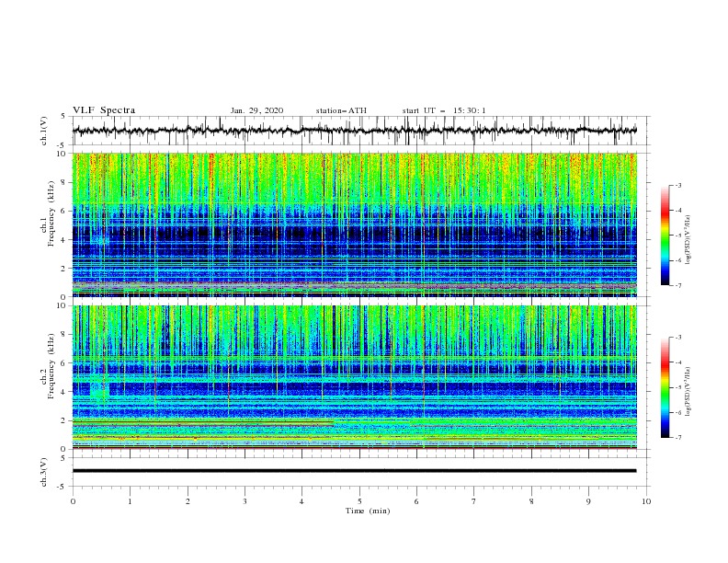The image size is (728, 563).
Task: Click the ch.1 spectrogram panel
Action: (x=354, y=224)
